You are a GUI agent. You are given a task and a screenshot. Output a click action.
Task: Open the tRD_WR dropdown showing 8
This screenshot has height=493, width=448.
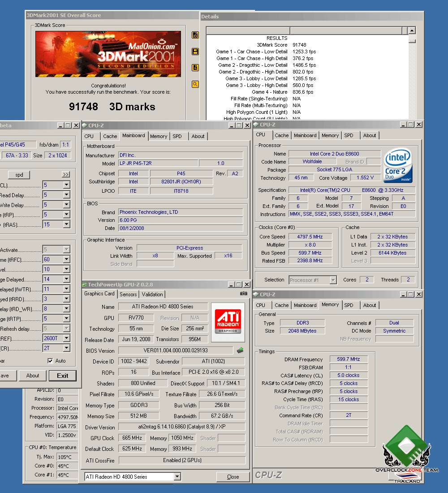coord(67,309)
